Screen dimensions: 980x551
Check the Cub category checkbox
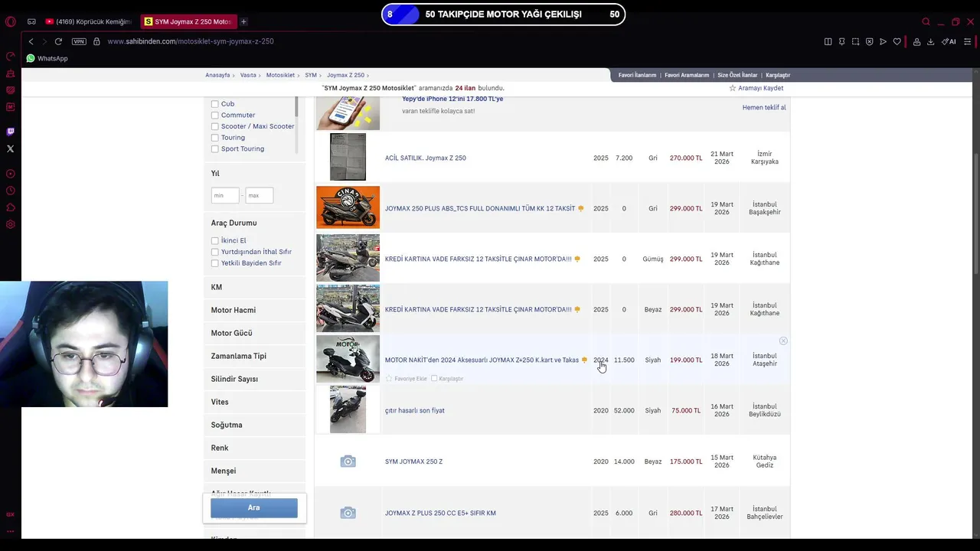(x=214, y=104)
